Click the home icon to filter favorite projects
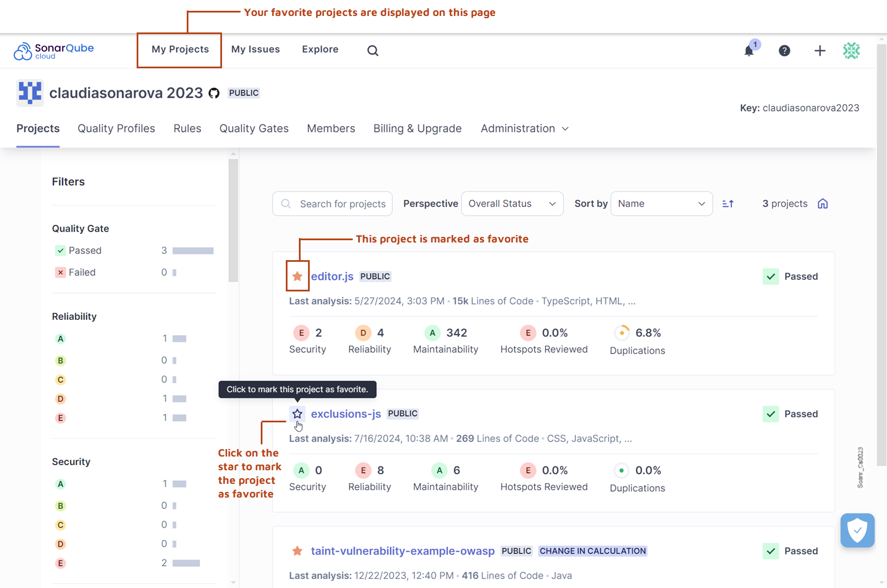Viewport: 887px width, 588px height. click(822, 203)
